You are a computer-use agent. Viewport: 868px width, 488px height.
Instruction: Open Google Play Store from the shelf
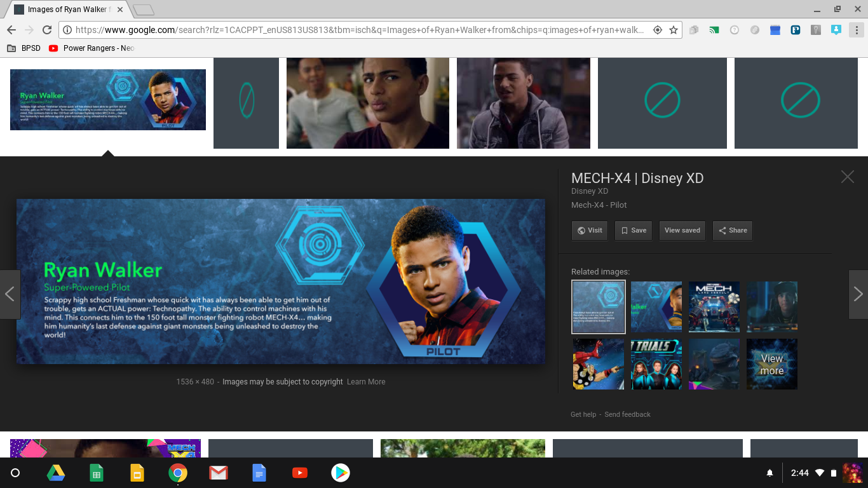[x=341, y=473]
